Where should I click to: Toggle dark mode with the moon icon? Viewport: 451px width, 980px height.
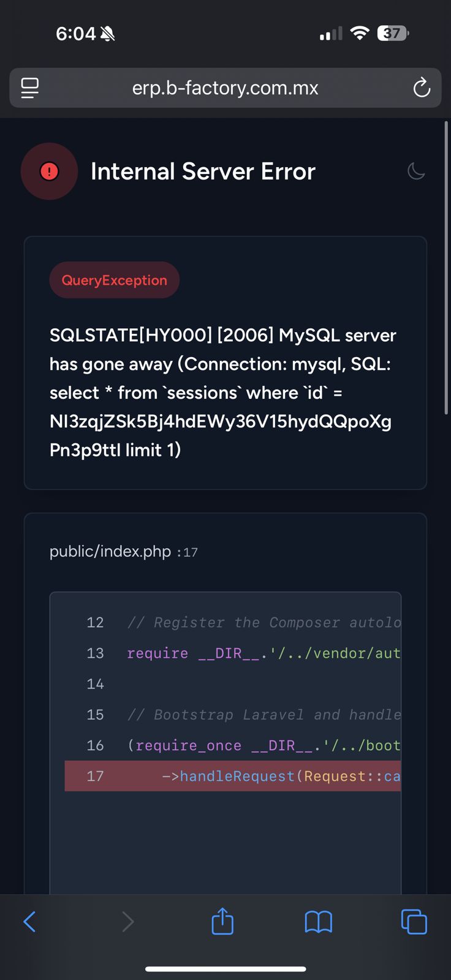(x=416, y=171)
